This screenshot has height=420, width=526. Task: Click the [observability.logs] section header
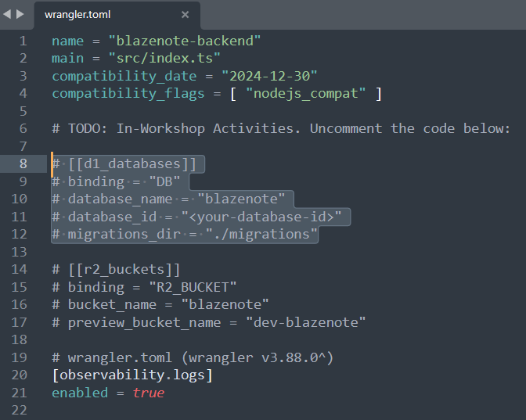(132, 375)
